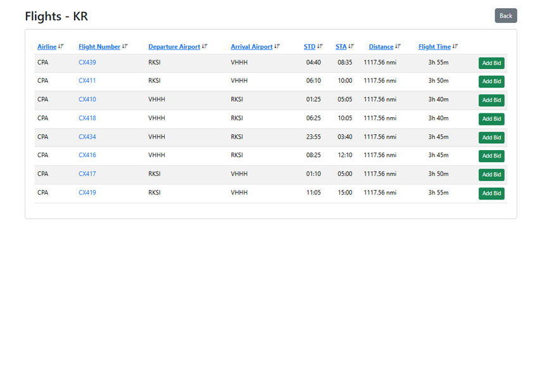Add bid for flight CX411
The height and width of the screenshot is (392, 542).
click(x=491, y=81)
